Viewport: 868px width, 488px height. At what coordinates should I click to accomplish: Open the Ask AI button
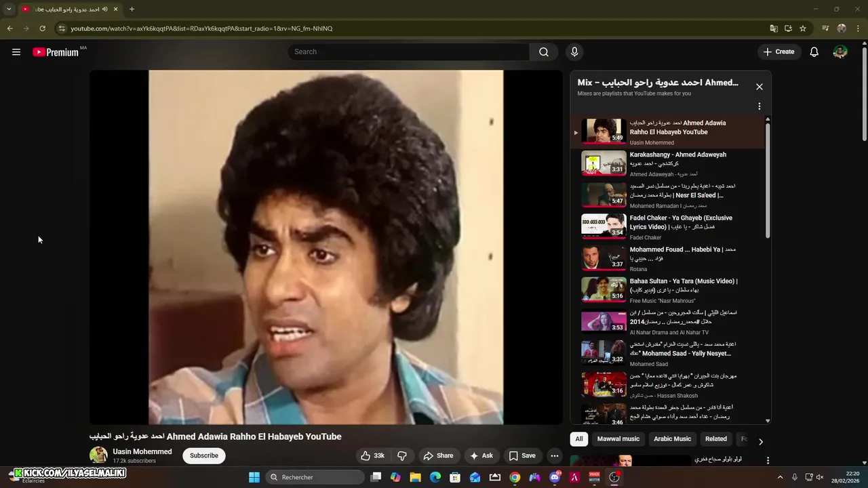coord(481,455)
